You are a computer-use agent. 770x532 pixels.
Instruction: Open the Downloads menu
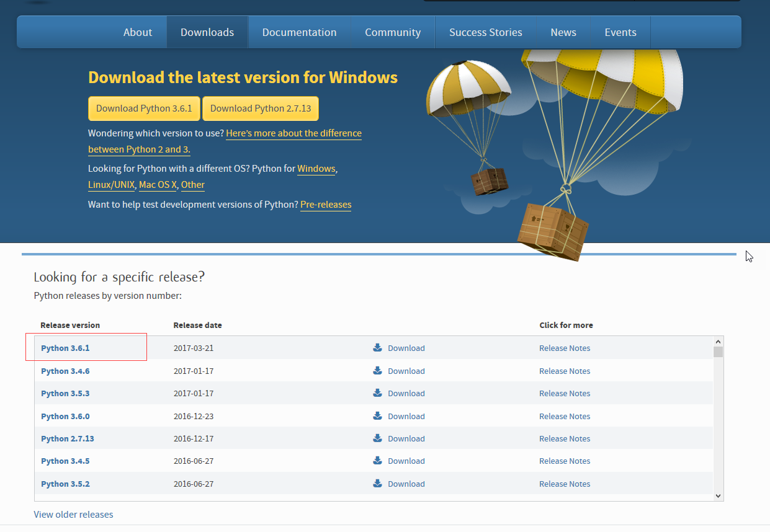click(x=207, y=32)
